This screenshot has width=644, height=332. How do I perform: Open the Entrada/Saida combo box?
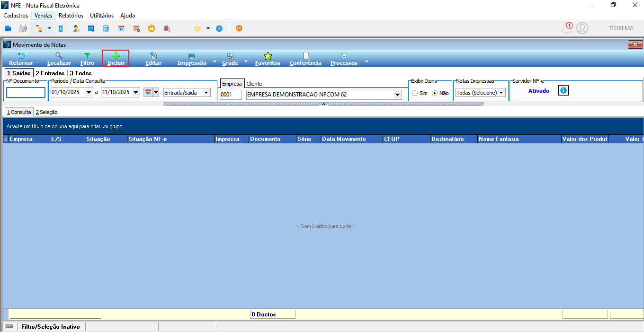point(187,93)
